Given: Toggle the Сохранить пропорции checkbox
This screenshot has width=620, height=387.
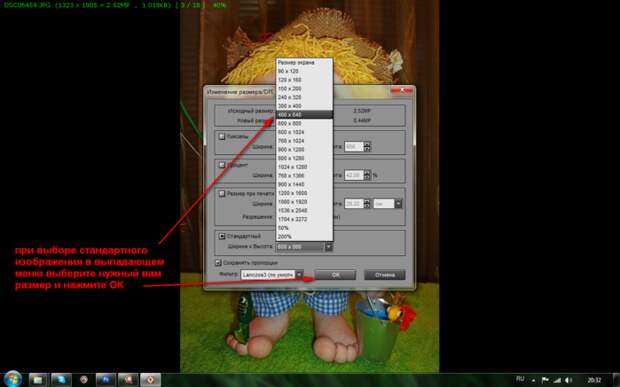Looking at the screenshot, I should [x=218, y=262].
